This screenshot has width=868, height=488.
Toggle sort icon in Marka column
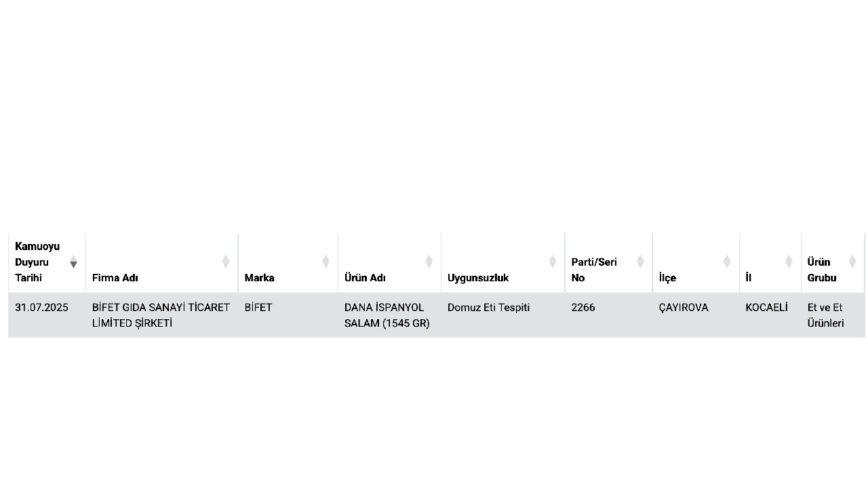325,262
